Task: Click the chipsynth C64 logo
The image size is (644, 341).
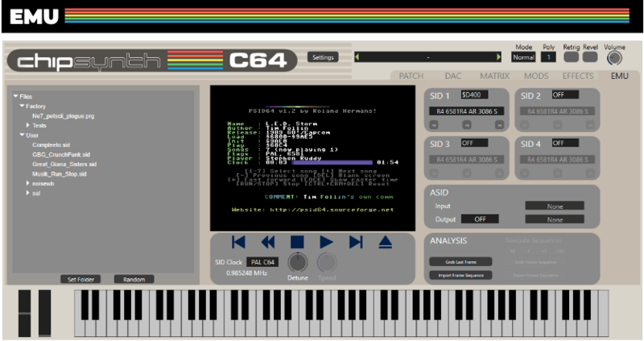Action: 152,60
